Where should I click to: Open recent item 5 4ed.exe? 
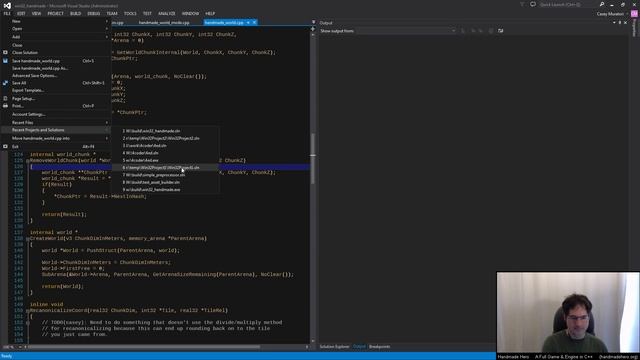tap(165, 160)
